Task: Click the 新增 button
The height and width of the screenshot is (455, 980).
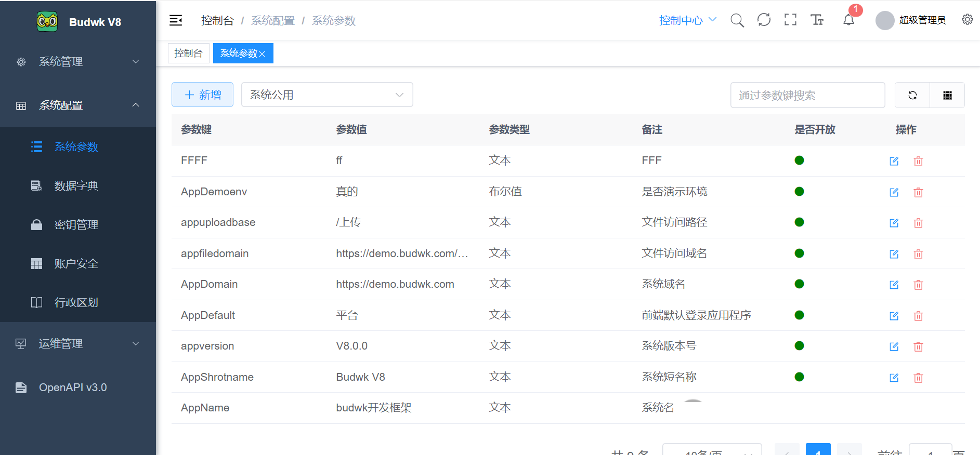Action: click(x=202, y=95)
